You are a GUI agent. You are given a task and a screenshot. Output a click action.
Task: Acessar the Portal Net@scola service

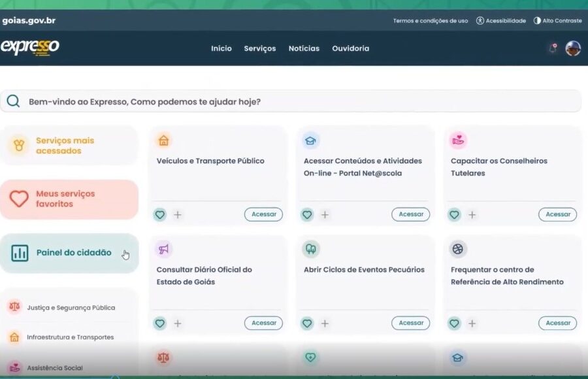[x=411, y=214]
